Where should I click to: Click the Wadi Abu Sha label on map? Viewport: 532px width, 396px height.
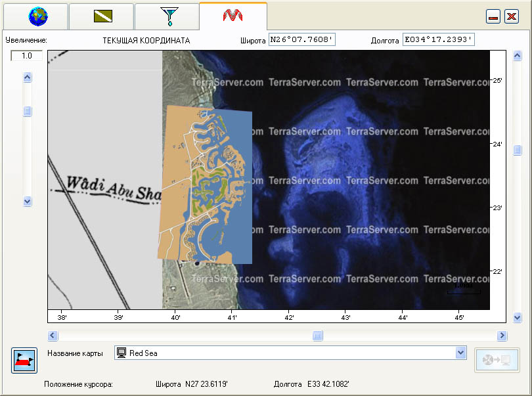113,189
